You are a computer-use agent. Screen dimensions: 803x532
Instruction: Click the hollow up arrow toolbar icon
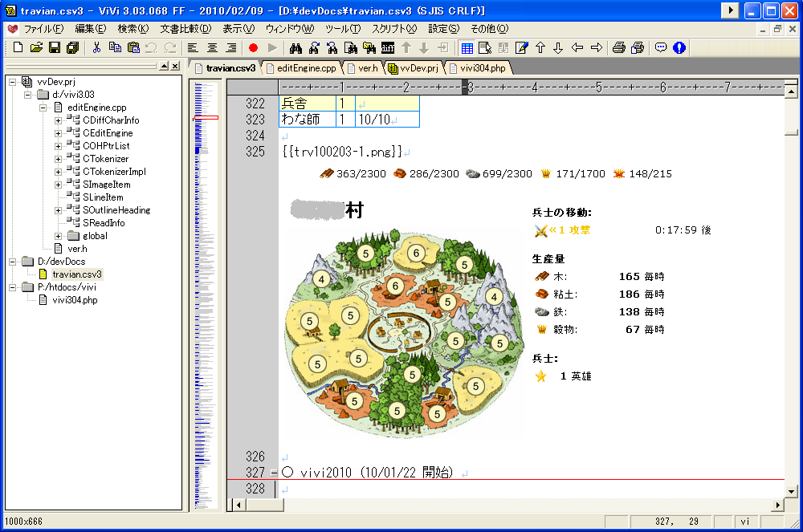540,47
